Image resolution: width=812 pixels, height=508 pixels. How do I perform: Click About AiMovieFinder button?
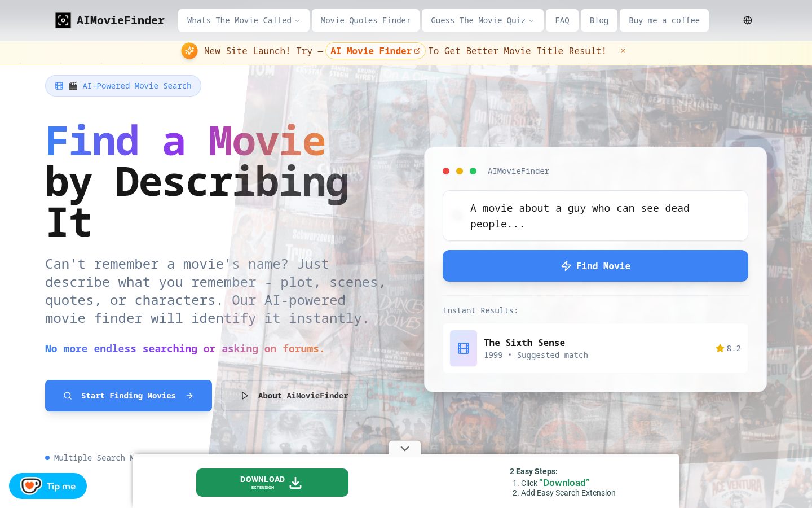(x=294, y=396)
